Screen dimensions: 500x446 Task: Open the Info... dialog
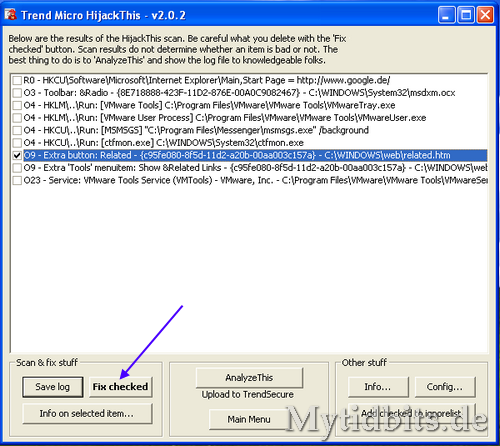(x=378, y=387)
